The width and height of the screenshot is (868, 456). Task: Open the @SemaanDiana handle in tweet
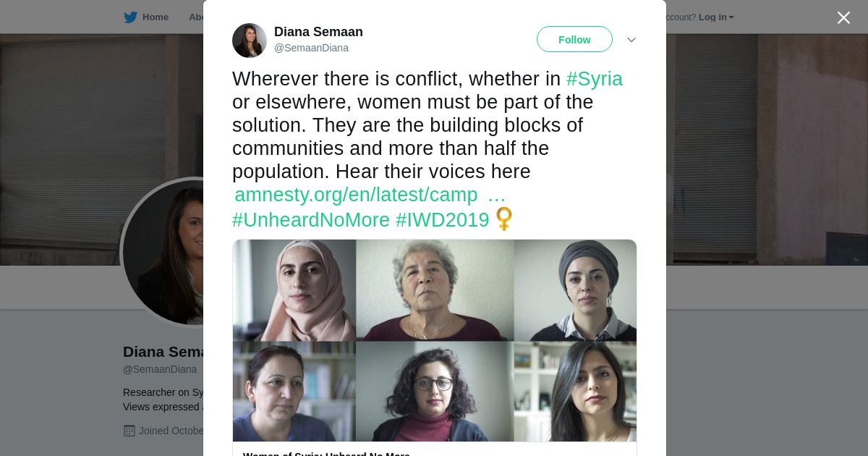[x=311, y=48]
